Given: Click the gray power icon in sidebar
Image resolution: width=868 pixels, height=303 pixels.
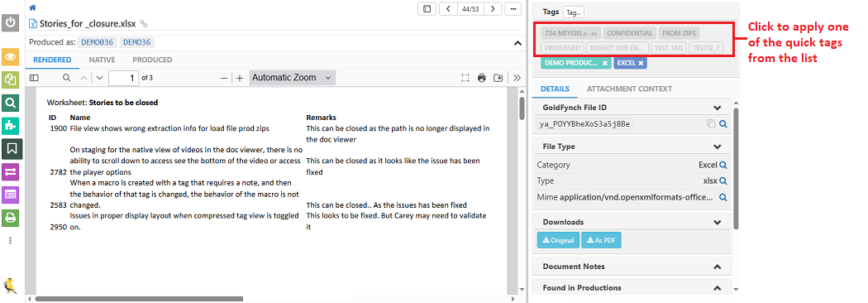Looking at the screenshot, I should [x=11, y=23].
